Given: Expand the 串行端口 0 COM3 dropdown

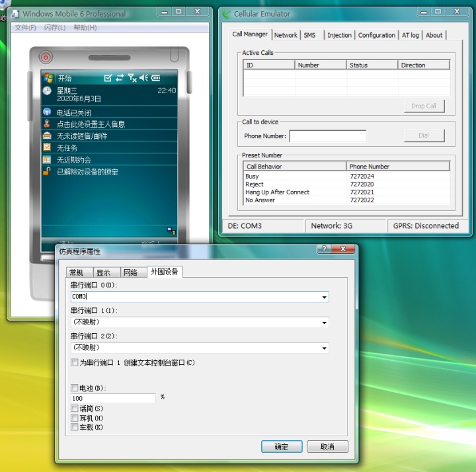Looking at the screenshot, I should coord(324,297).
